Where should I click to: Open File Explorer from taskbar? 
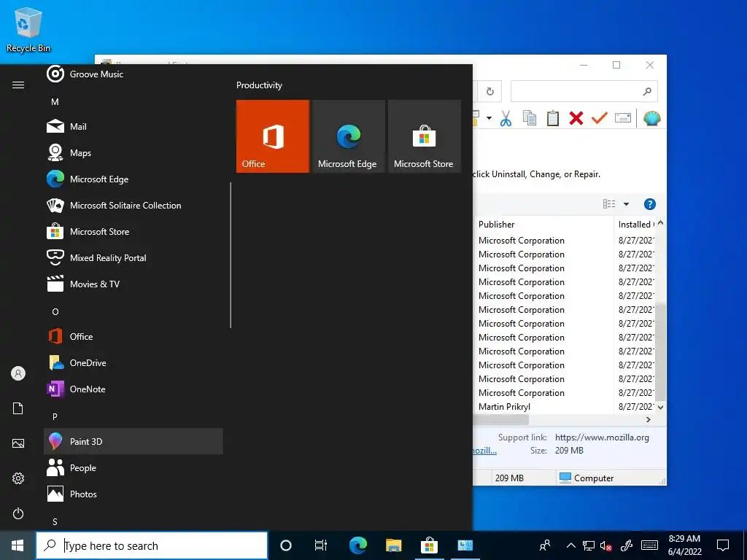point(393,545)
